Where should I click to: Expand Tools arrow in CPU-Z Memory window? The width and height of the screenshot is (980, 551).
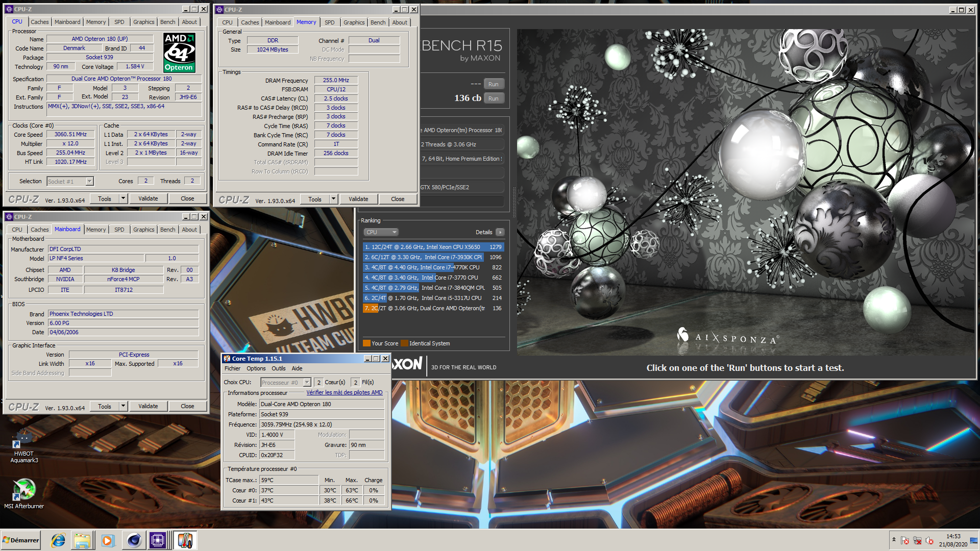333,199
